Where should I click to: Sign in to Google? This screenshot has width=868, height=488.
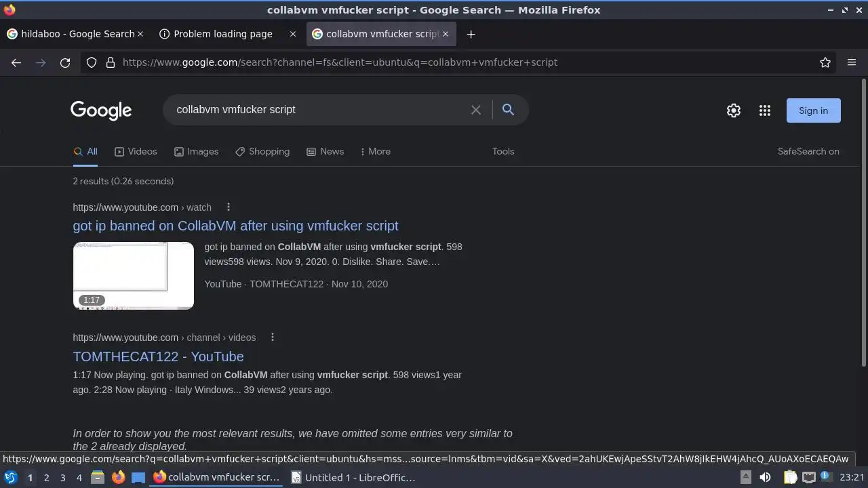tap(813, 110)
